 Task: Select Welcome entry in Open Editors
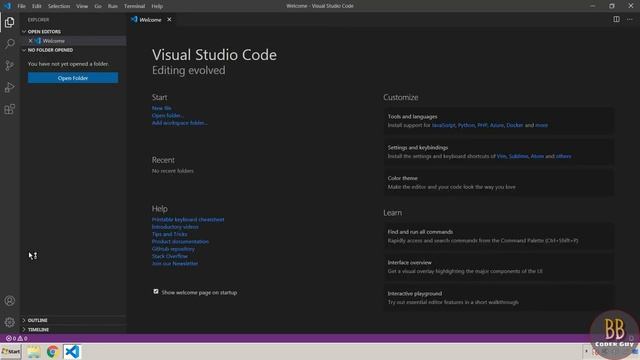(74, 41)
